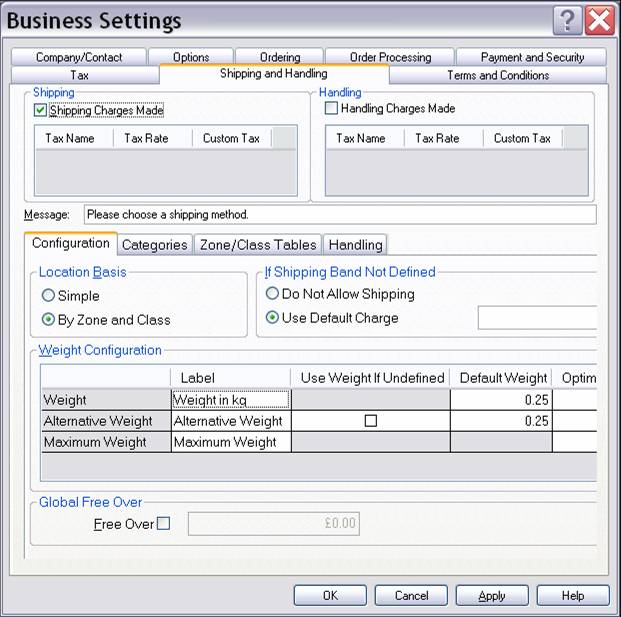The height and width of the screenshot is (617, 621).
Task: Select the Simple location basis option
Action: (x=49, y=296)
